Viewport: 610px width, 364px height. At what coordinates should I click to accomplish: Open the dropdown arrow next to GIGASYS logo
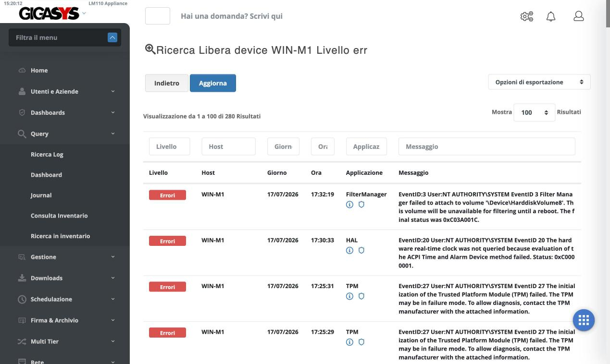point(85,13)
